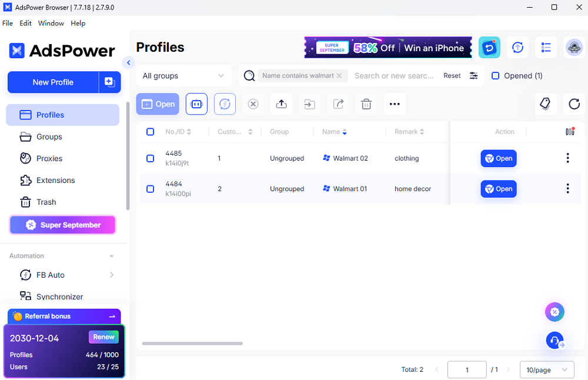Open the Window menu

pyautogui.click(x=51, y=24)
